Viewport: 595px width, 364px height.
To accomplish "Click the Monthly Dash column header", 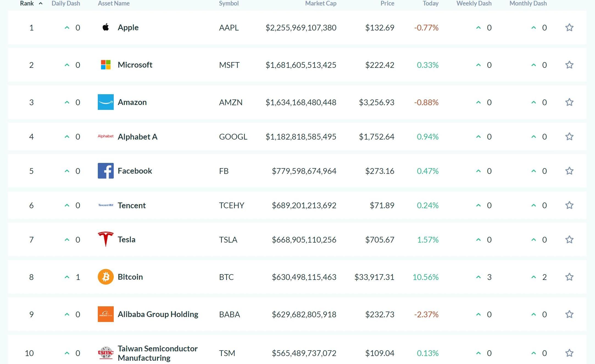I will click(x=528, y=4).
